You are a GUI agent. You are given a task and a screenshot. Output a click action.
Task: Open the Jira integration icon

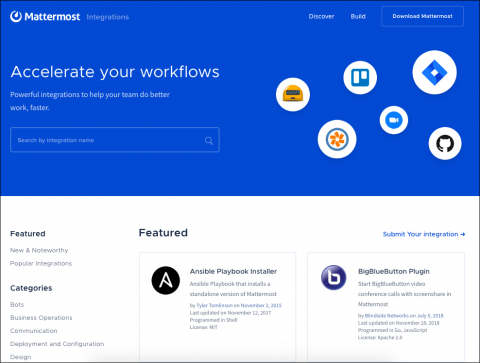click(x=434, y=72)
